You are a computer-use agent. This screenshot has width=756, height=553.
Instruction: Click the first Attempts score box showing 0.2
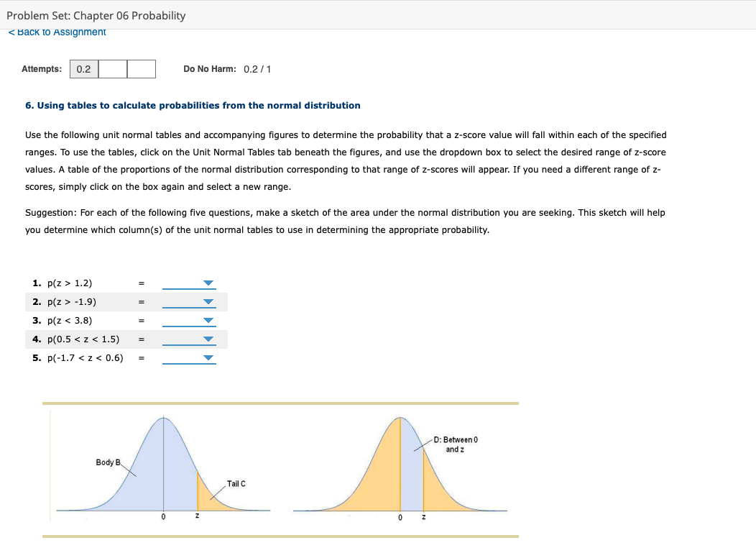tap(83, 69)
